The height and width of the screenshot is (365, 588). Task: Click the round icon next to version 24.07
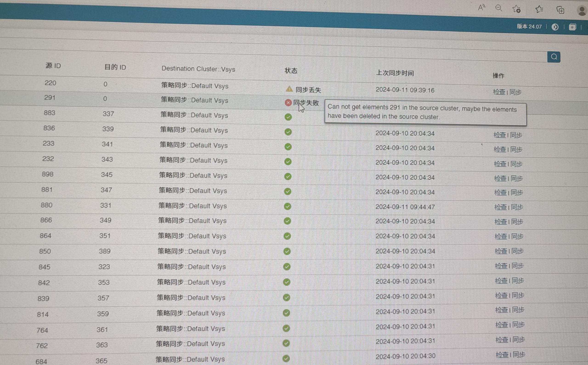pyautogui.click(x=555, y=27)
